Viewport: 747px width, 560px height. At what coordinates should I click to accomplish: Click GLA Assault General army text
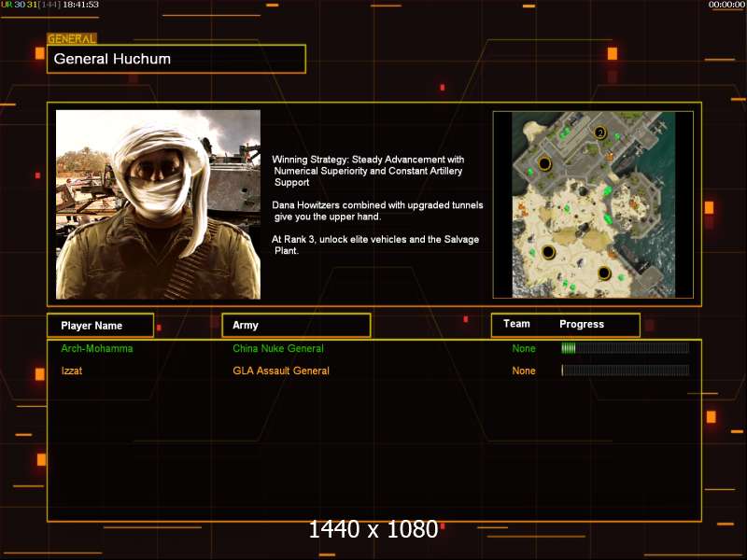click(x=281, y=371)
